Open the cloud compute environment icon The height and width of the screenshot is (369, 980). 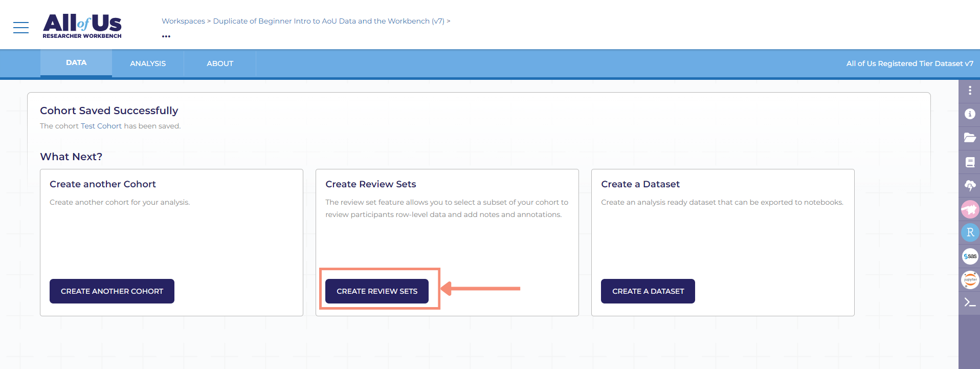pos(970,186)
